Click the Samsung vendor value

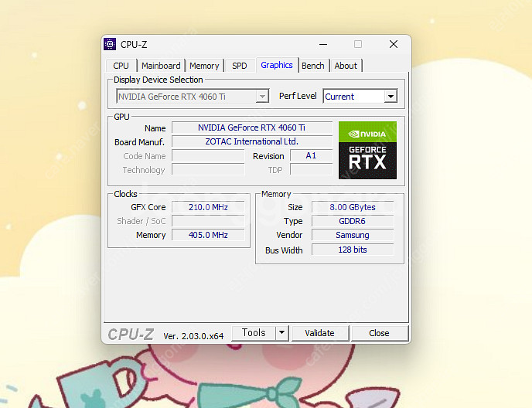point(353,235)
